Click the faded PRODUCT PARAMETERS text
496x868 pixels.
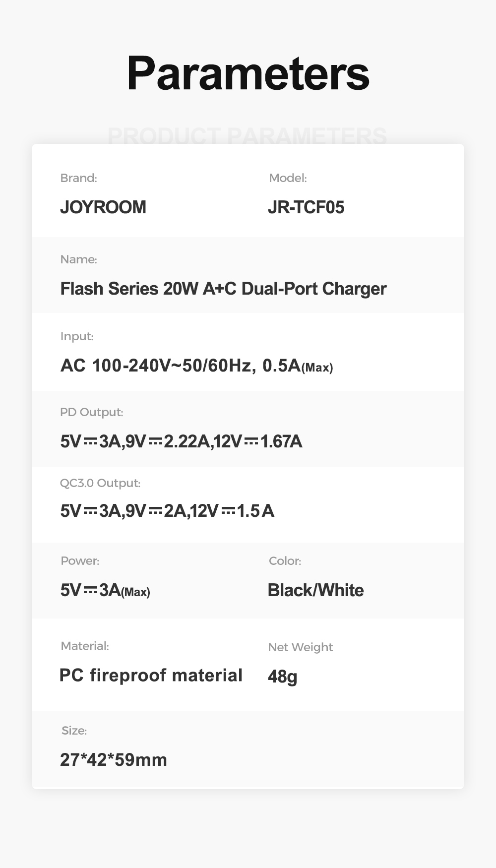point(247,135)
